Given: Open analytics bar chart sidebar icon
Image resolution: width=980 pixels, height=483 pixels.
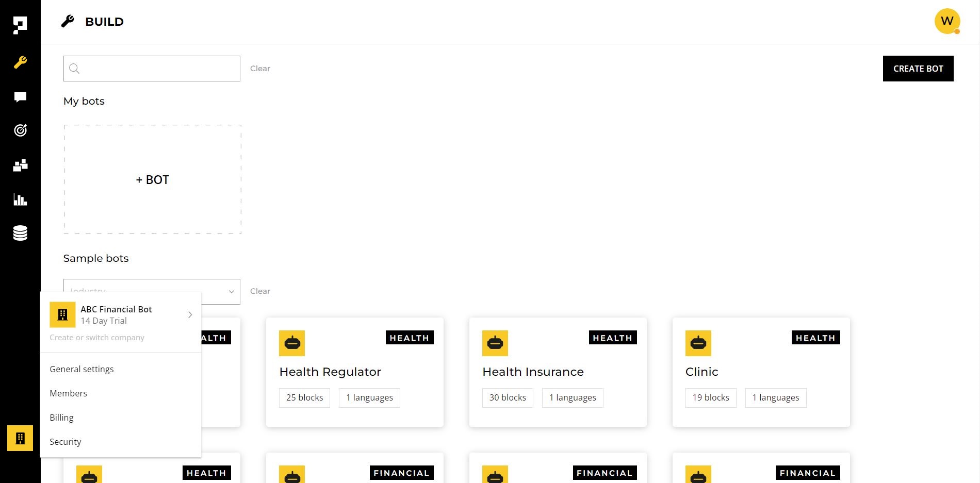Looking at the screenshot, I should tap(20, 199).
